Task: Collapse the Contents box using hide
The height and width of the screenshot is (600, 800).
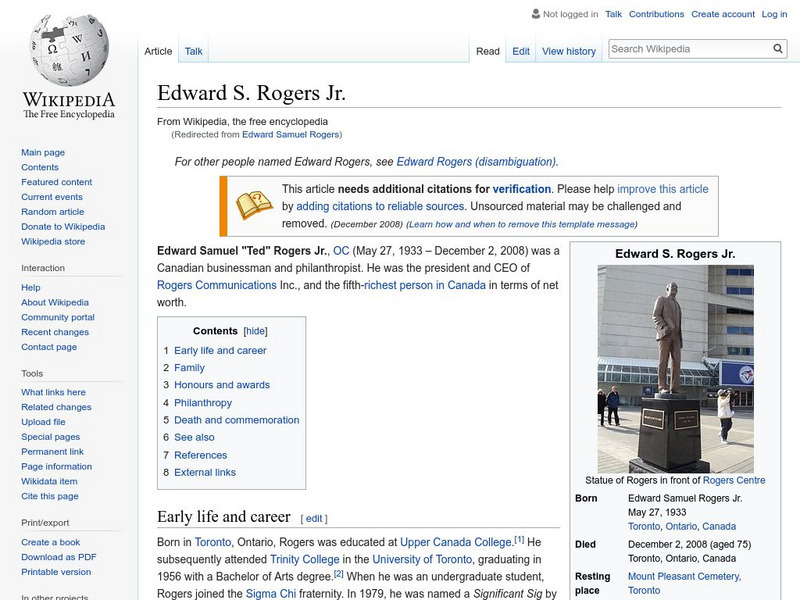Action: [x=253, y=331]
